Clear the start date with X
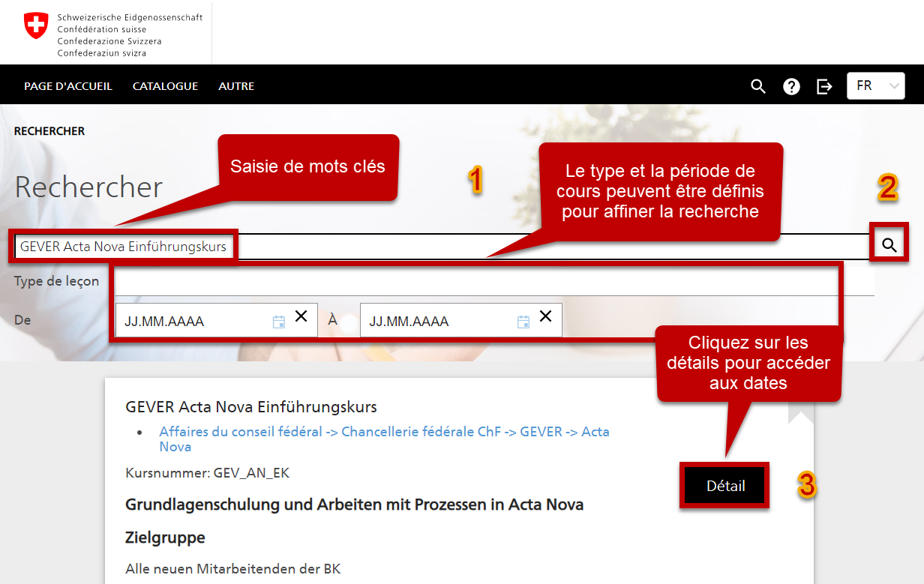Image resolution: width=924 pixels, height=584 pixels. point(301,316)
